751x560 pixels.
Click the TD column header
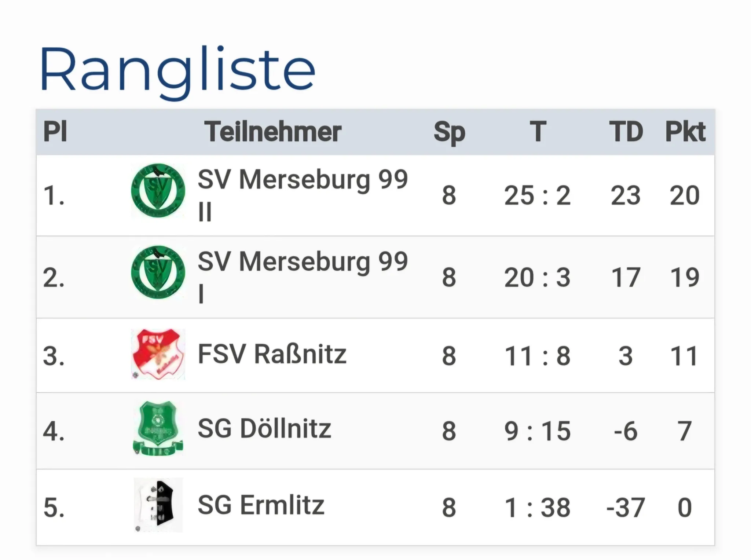(626, 132)
